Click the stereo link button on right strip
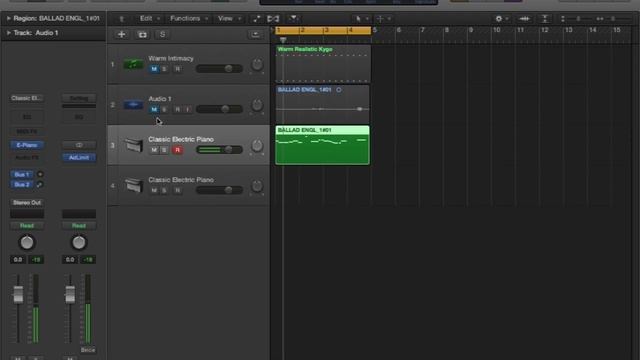Image resolution: width=640 pixels, height=360 pixels. 79,145
